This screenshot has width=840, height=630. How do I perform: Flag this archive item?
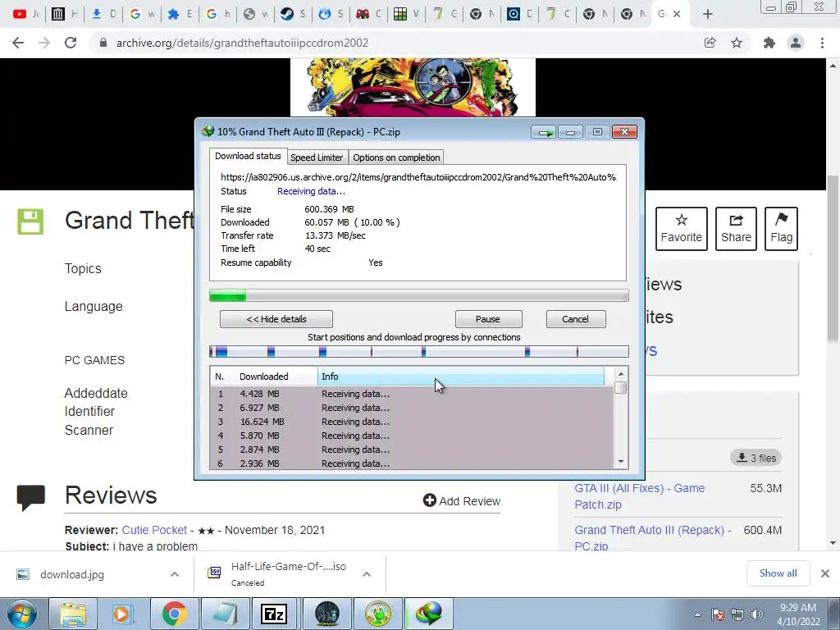781,229
